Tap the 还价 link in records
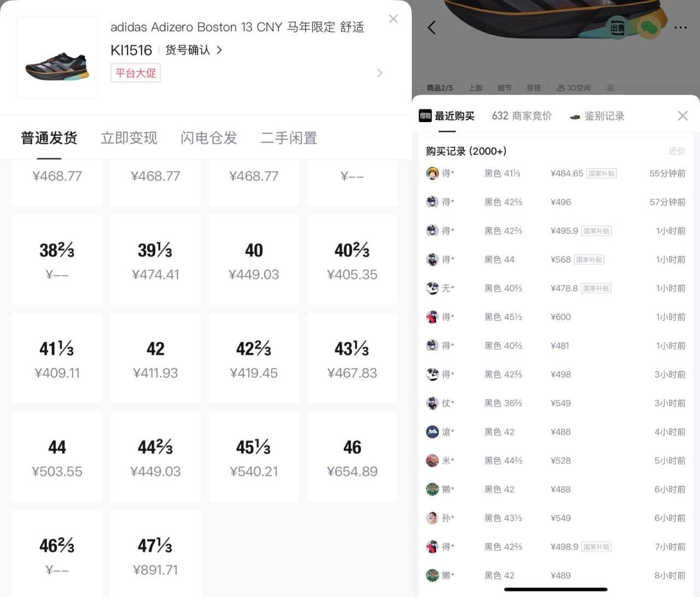The image size is (700, 597). click(x=676, y=151)
